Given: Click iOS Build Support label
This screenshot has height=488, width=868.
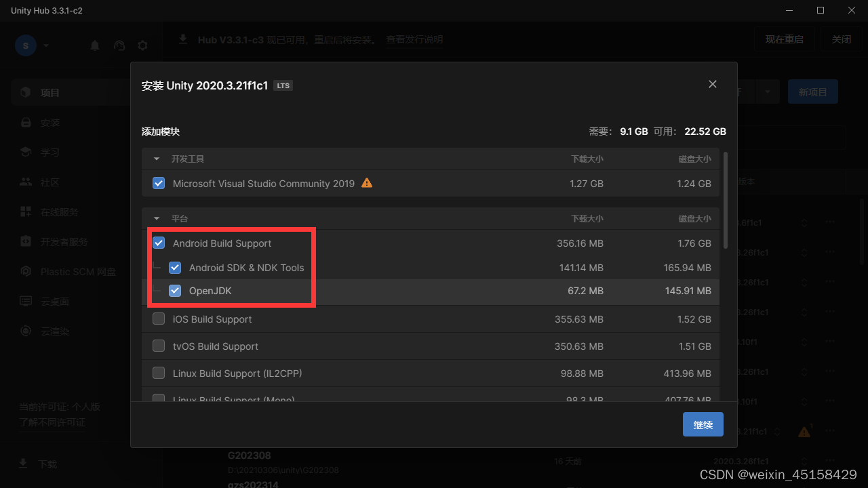Looking at the screenshot, I should 212,319.
